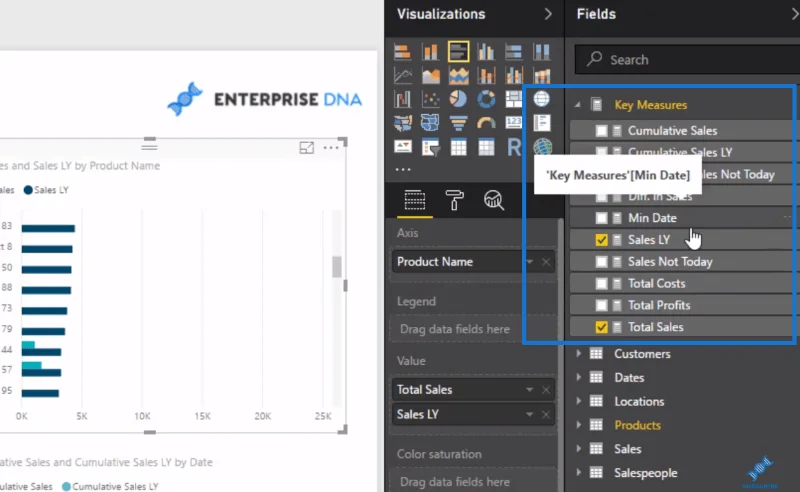Click the Legend drag data fields area
Viewport: 800px width, 492px height.
(x=472, y=329)
